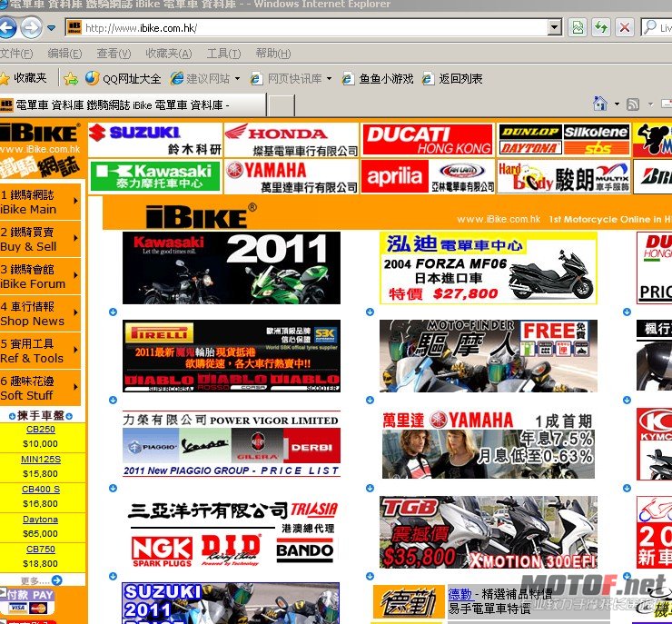Click the Hard body 駿朗 banner
Image resolution: width=672 pixels, height=624 pixels.
(564, 176)
